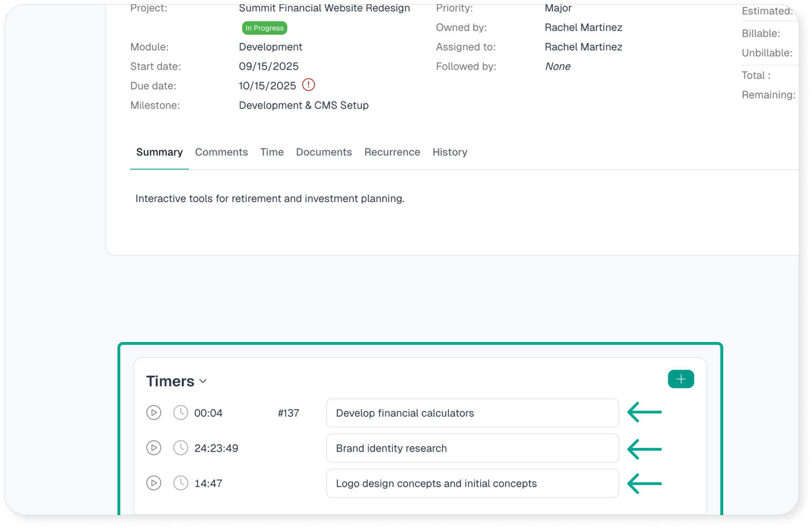
Task: Open the Time tab
Action: click(x=272, y=152)
